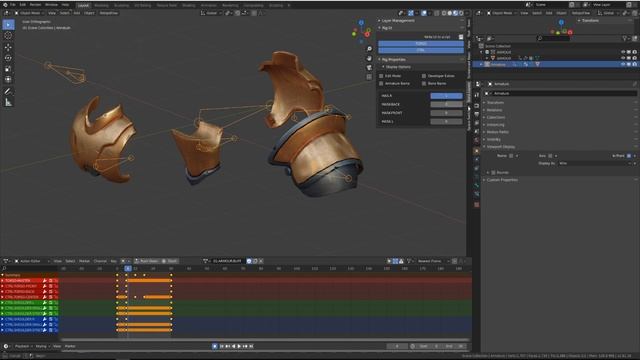Click the viewport zoom magnifier gizmo
Image resolution: width=640 pixels, height=360 pixels.
(369, 49)
